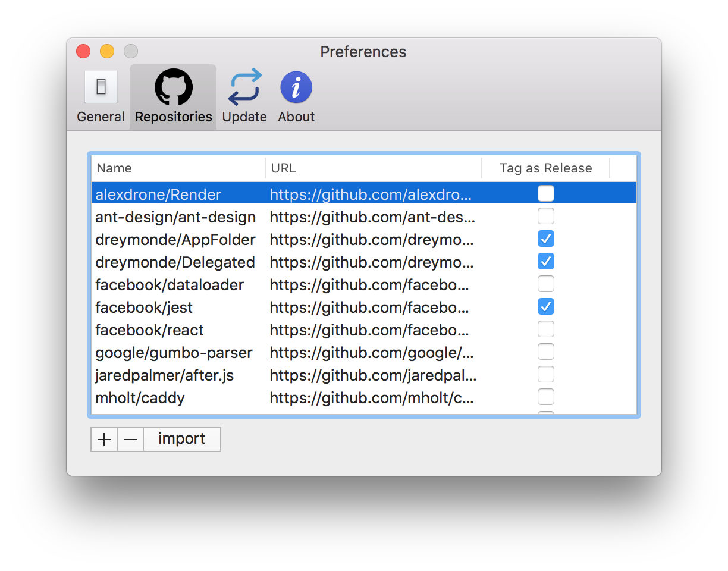Click the URL cell for jaredpalmer/after.js
Image resolution: width=728 pixels, height=571 pixels.
point(373,375)
